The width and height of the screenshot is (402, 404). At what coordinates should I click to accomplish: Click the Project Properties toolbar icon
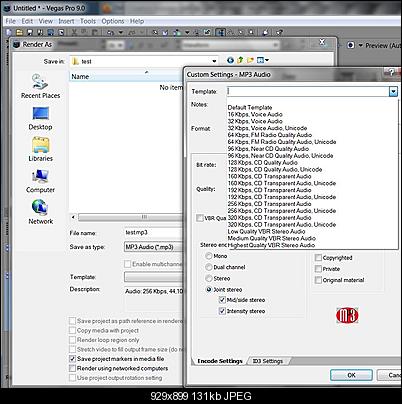click(x=61, y=32)
